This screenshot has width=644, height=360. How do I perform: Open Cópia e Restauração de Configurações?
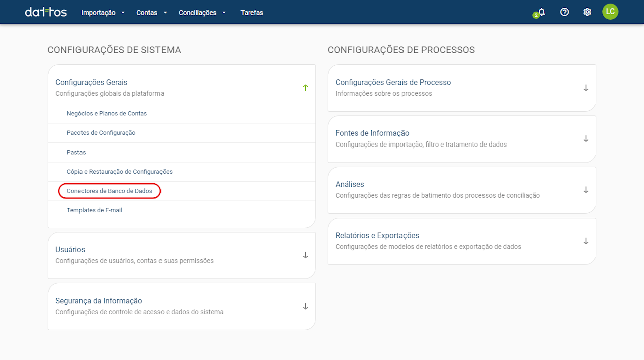pyautogui.click(x=120, y=172)
